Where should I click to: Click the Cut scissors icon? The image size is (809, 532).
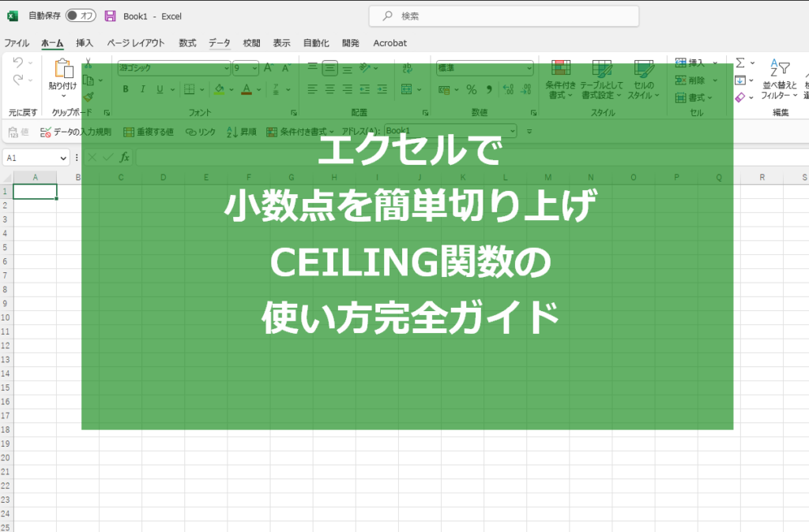tap(88, 63)
